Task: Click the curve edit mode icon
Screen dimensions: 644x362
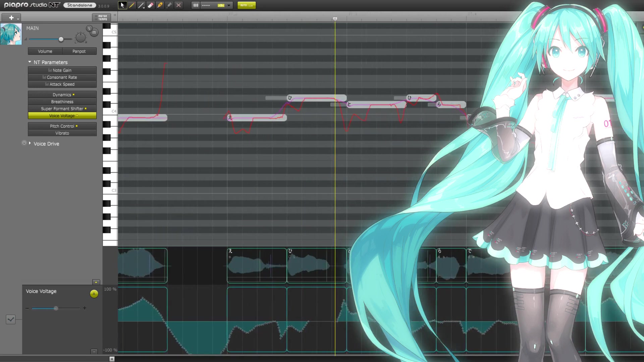Action: point(11,319)
